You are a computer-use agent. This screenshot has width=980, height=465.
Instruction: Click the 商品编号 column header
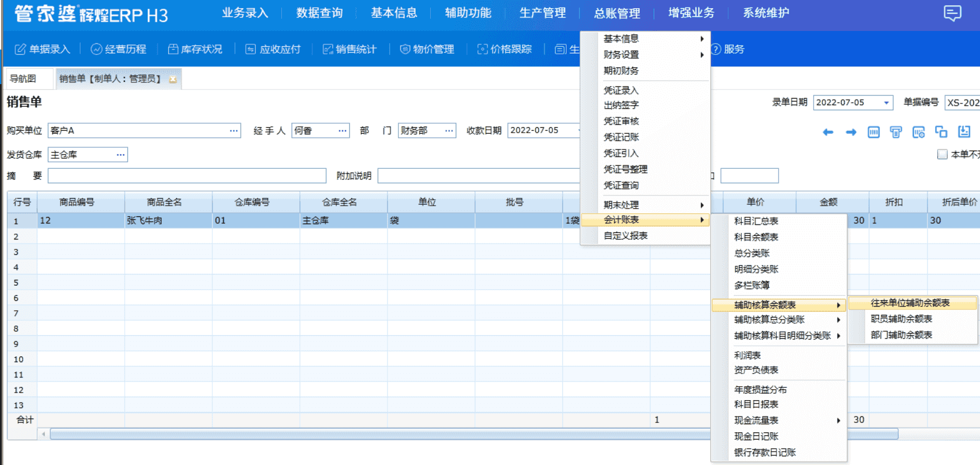pos(81,202)
